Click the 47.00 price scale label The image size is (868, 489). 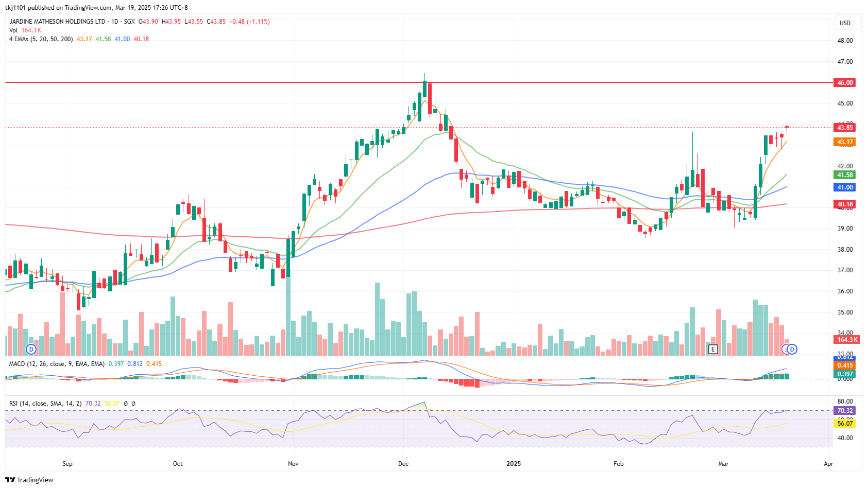point(845,62)
